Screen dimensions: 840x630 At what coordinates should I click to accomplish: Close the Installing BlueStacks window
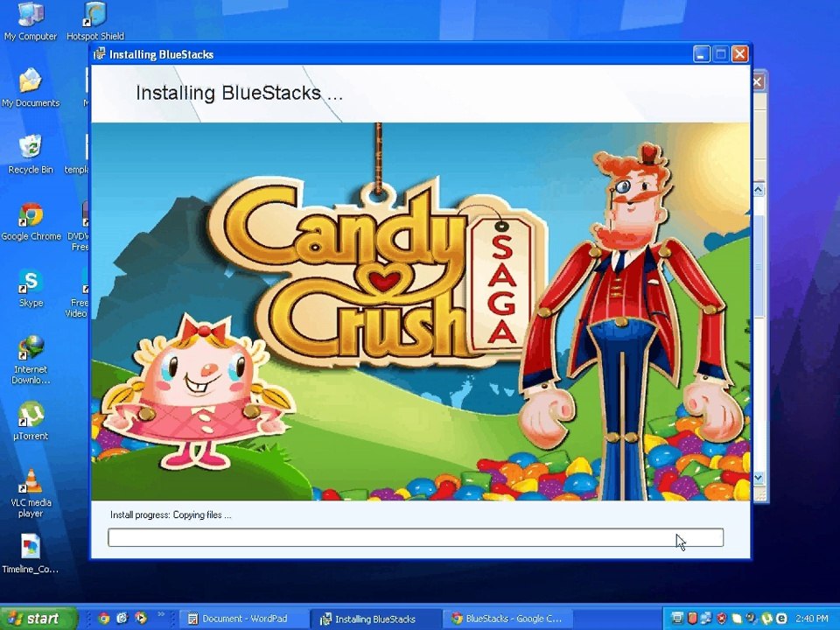[740, 54]
